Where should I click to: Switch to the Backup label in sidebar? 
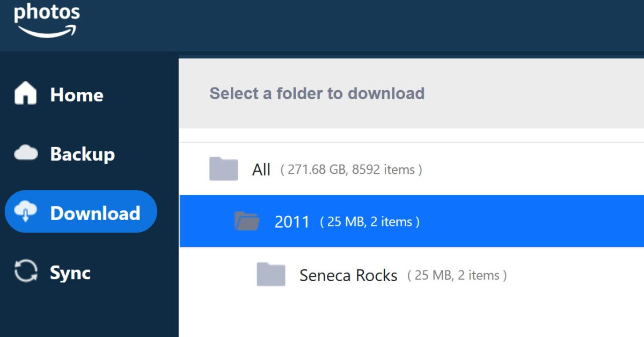coord(83,155)
